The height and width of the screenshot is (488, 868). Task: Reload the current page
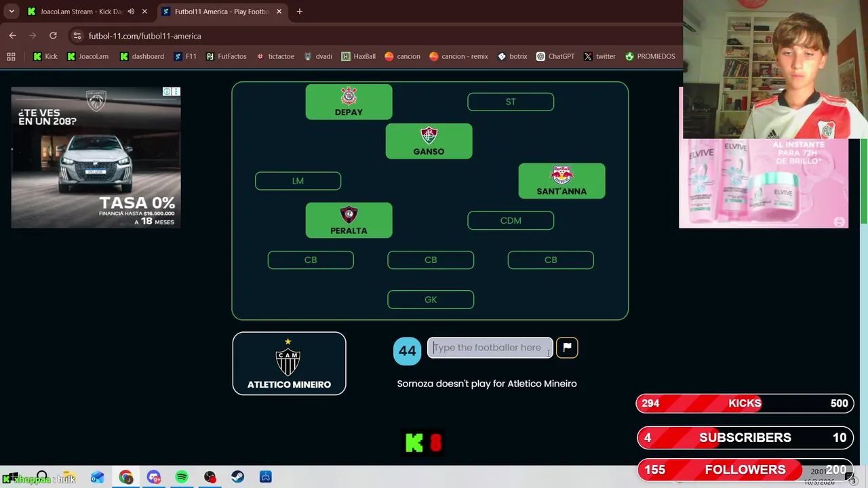click(53, 36)
